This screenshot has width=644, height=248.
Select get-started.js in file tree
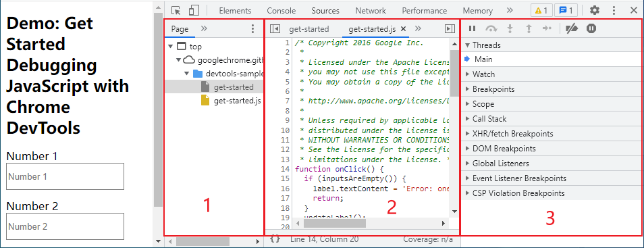(x=238, y=101)
